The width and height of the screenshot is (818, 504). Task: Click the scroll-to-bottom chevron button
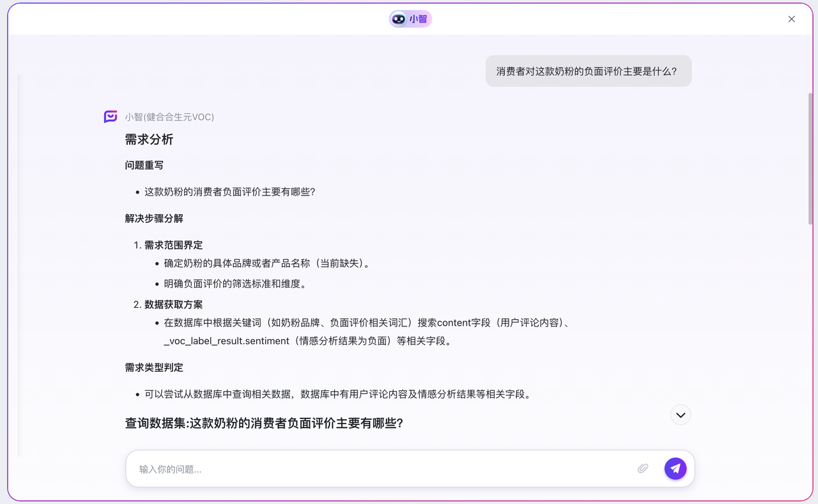coord(681,415)
